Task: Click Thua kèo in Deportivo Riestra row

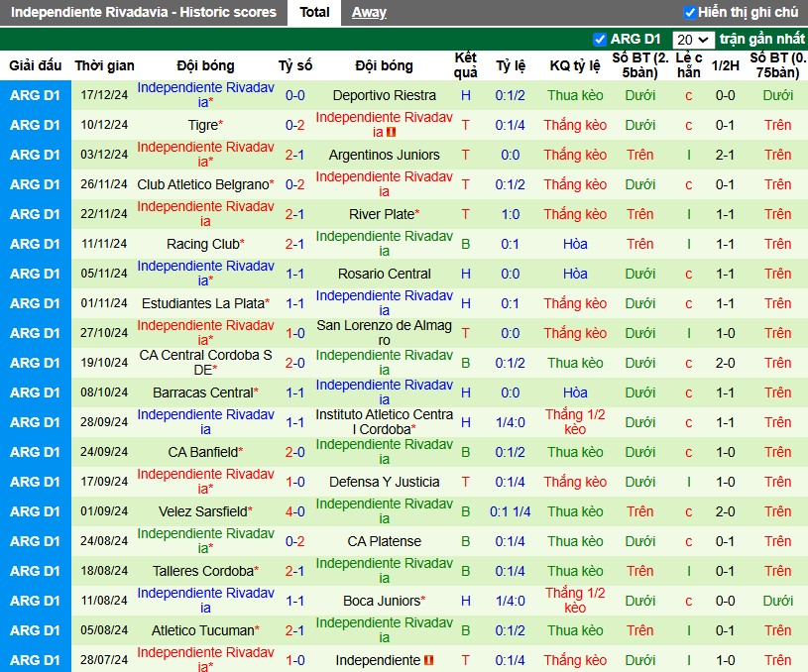Action: click(x=575, y=95)
